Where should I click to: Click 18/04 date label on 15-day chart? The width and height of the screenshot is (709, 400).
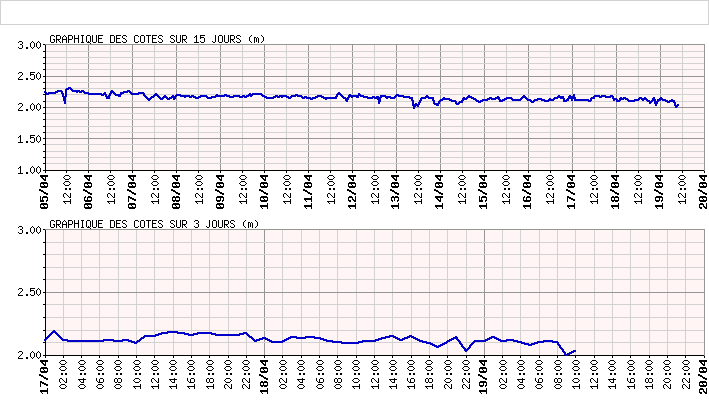(616, 192)
